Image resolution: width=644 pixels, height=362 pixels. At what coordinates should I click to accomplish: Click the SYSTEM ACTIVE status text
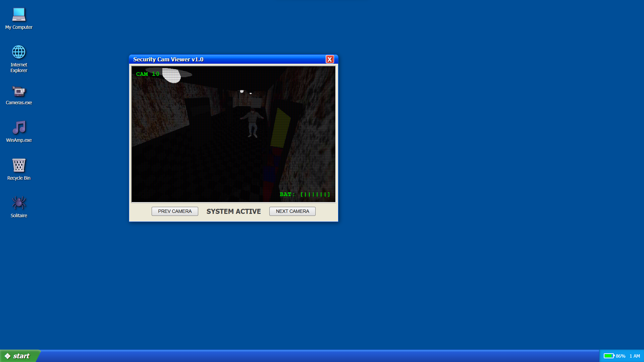tap(233, 211)
